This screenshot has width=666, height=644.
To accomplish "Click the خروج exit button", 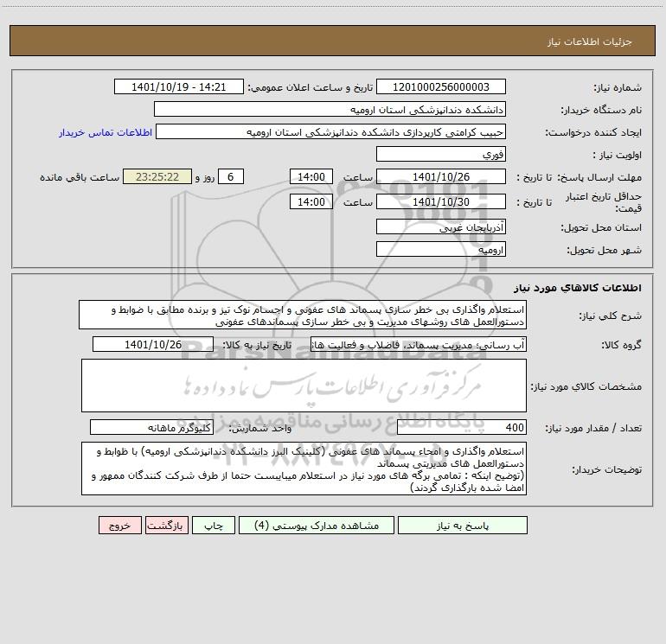I will click(119, 526).
